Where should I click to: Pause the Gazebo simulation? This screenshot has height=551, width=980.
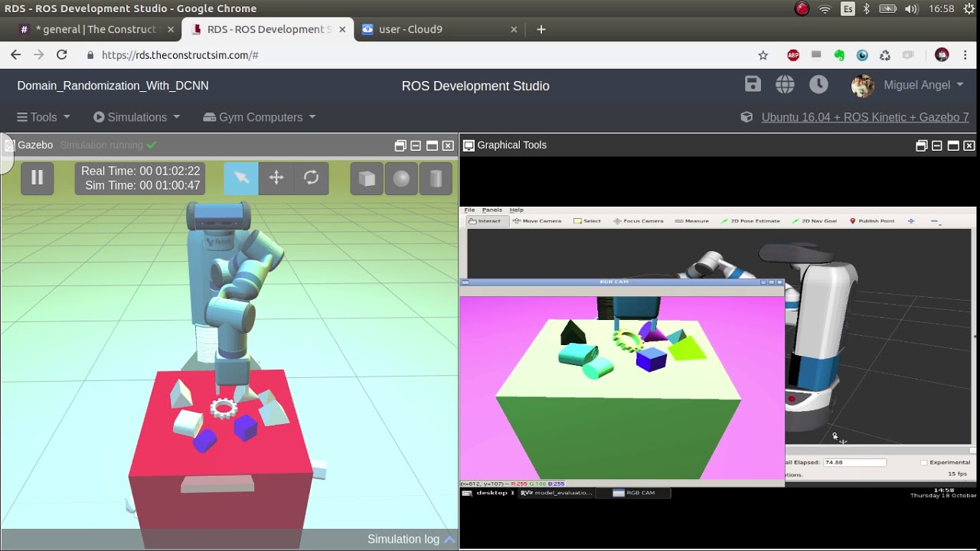[x=37, y=178]
